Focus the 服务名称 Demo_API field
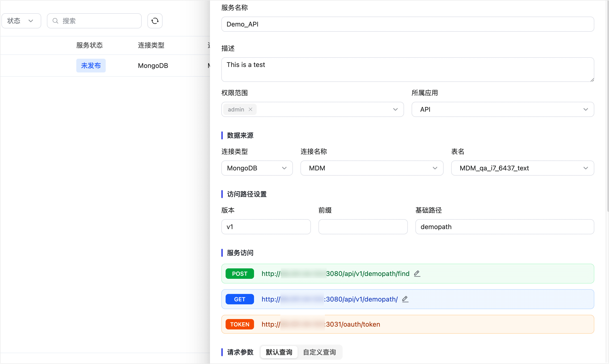 coord(407,24)
